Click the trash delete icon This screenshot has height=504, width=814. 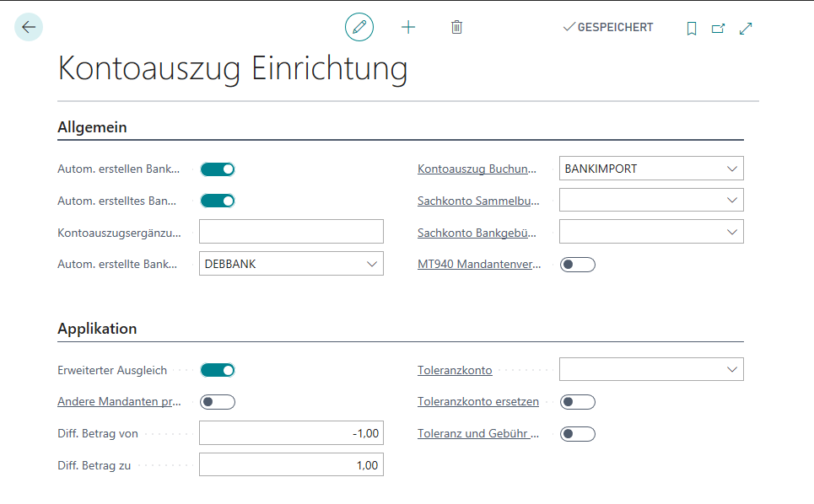456,28
